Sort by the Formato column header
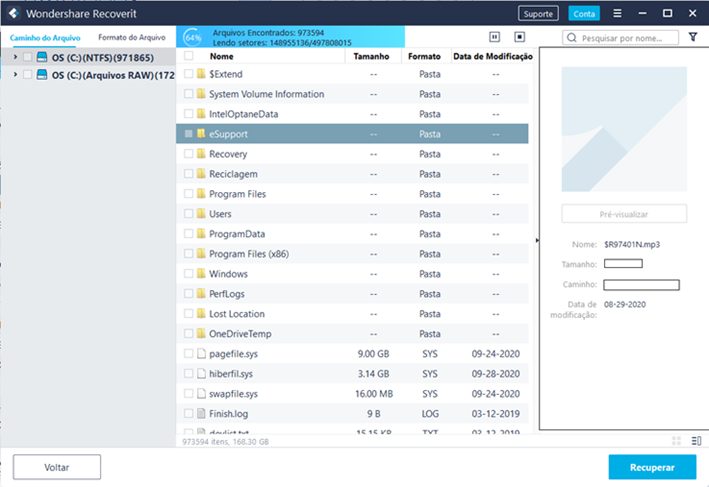This screenshot has width=709, height=487. (x=424, y=56)
